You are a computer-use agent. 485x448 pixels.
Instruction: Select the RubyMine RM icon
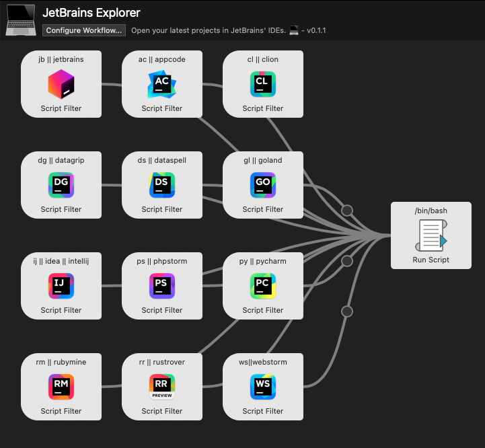(61, 387)
